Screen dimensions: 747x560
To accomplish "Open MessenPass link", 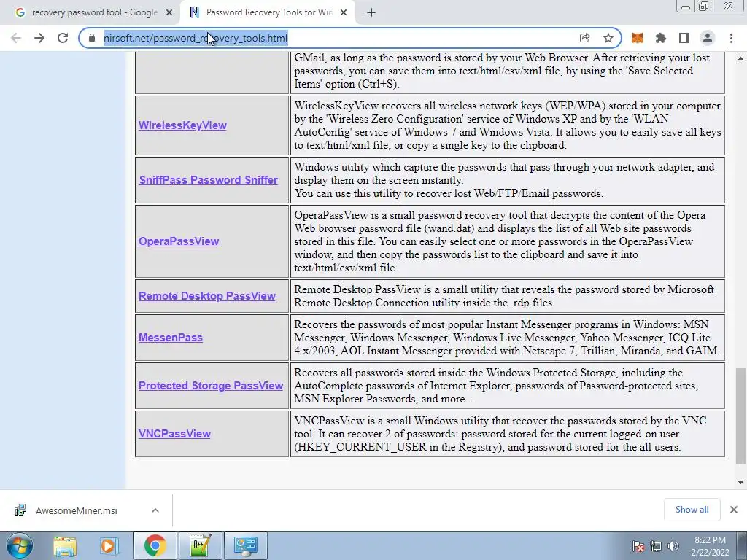I will coord(171,338).
